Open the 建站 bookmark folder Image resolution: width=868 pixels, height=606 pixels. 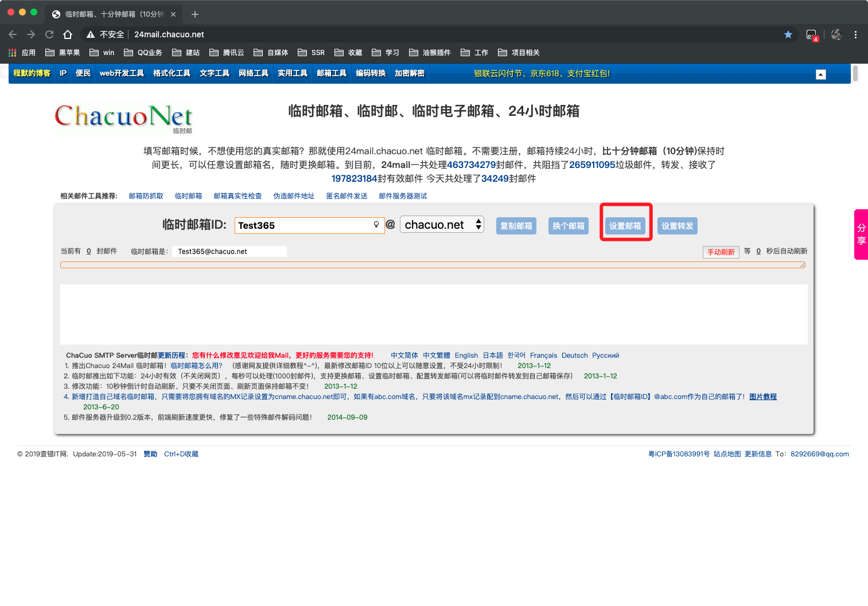coord(186,53)
